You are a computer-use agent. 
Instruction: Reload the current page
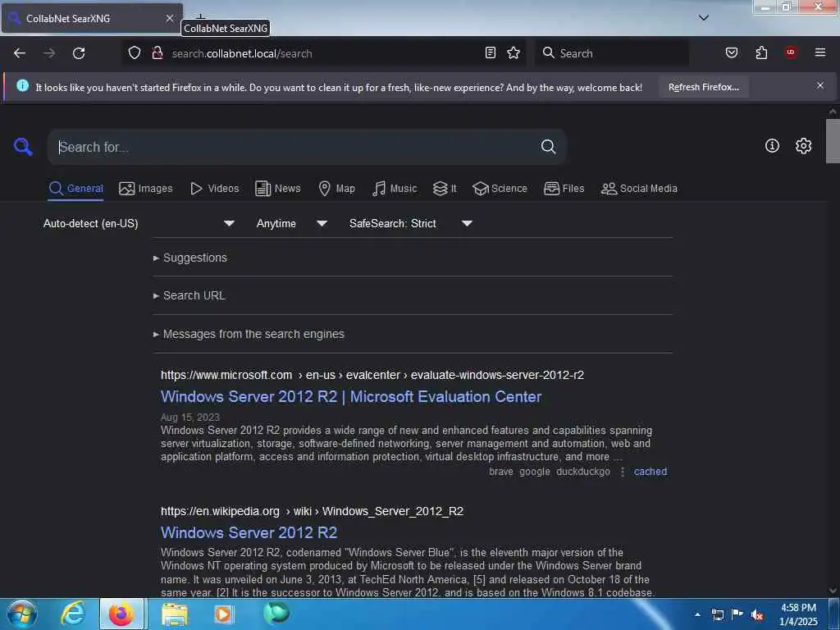pos(79,53)
